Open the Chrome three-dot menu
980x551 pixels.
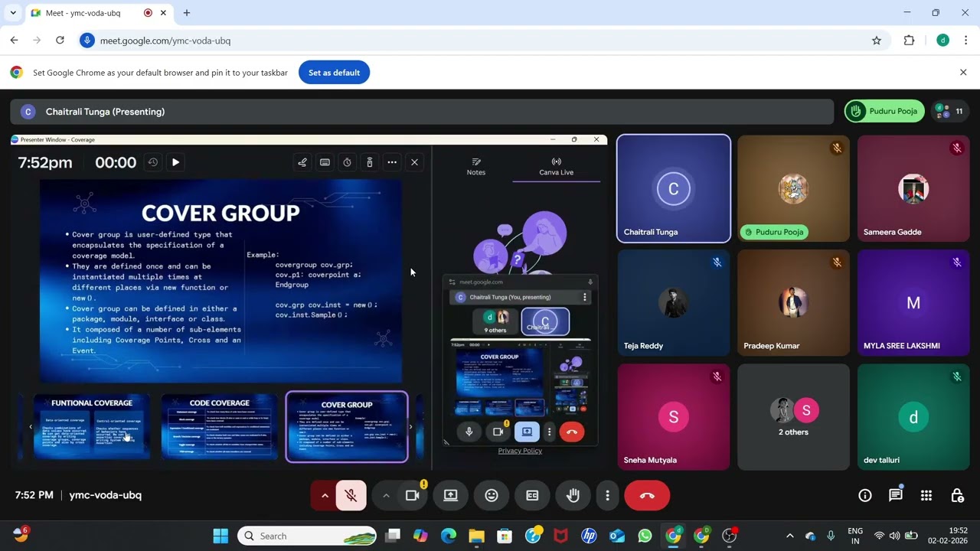coord(966,41)
